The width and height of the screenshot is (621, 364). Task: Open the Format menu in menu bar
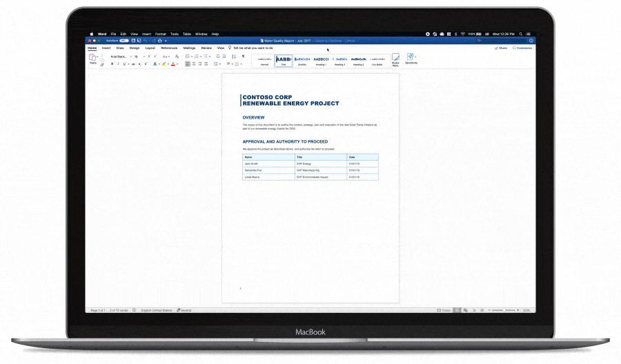click(x=160, y=34)
